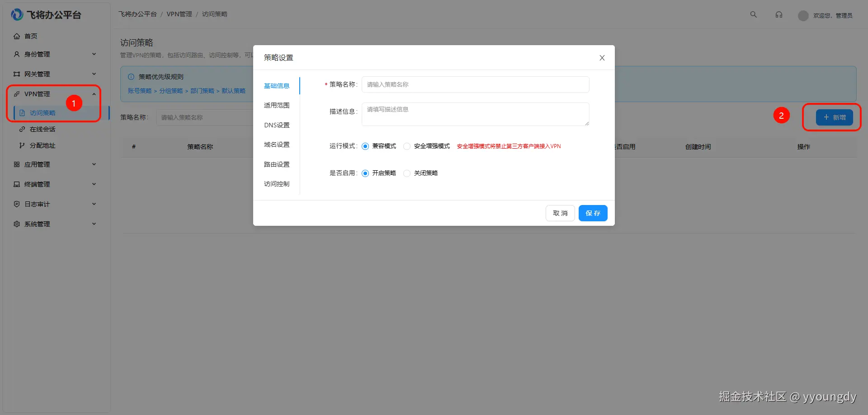The image size is (868, 415).
Task: Select the 兼容模式 radio button
Action: pos(365,146)
